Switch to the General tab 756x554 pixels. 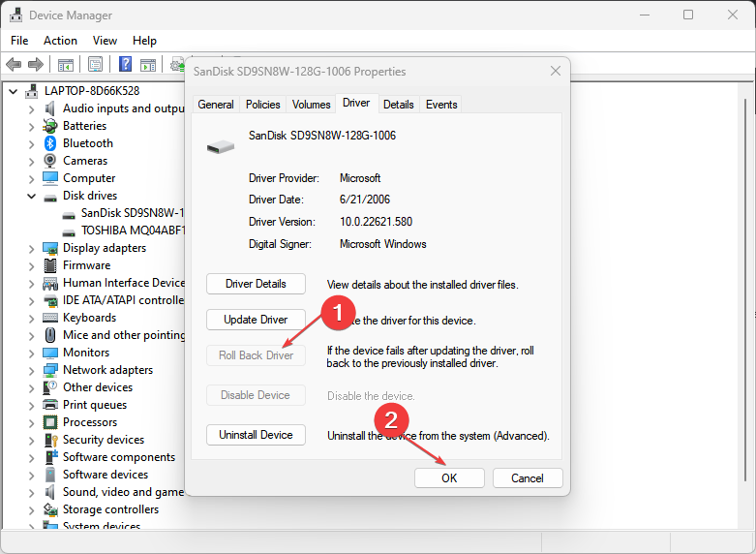(216, 105)
